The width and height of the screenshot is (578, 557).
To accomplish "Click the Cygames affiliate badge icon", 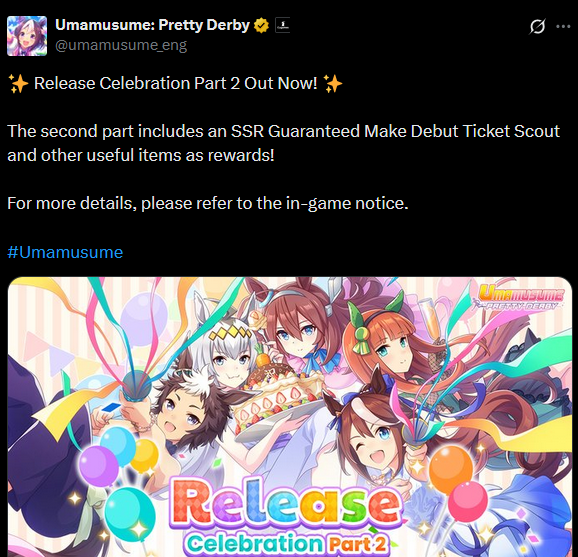I will [282, 25].
